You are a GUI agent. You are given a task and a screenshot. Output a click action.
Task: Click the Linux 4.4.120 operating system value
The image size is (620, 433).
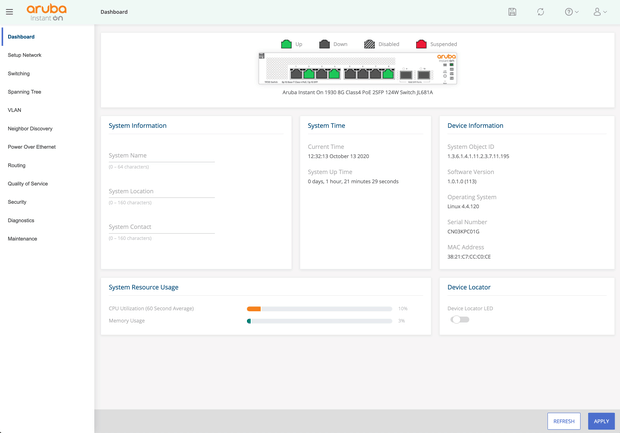click(463, 206)
